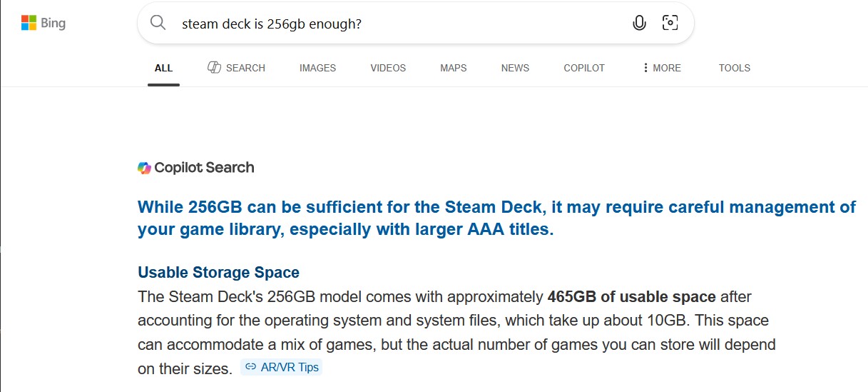Open the AR/VR Tips source link
The image size is (868, 392).
click(x=282, y=367)
